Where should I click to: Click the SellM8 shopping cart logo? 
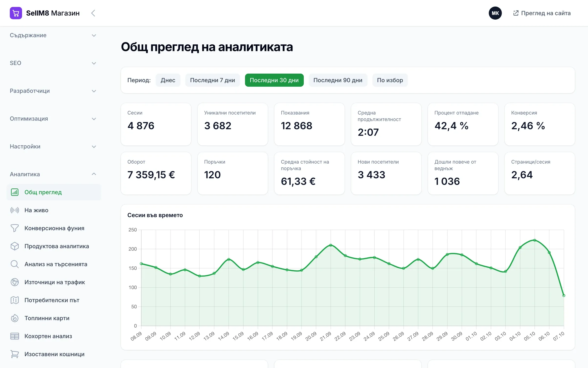[x=16, y=13]
